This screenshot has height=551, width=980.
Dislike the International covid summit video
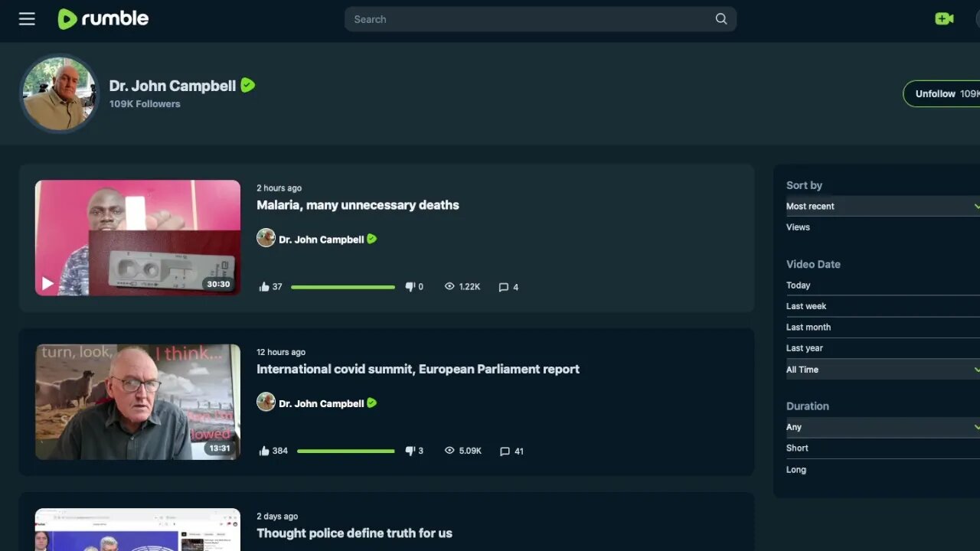pos(410,451)
